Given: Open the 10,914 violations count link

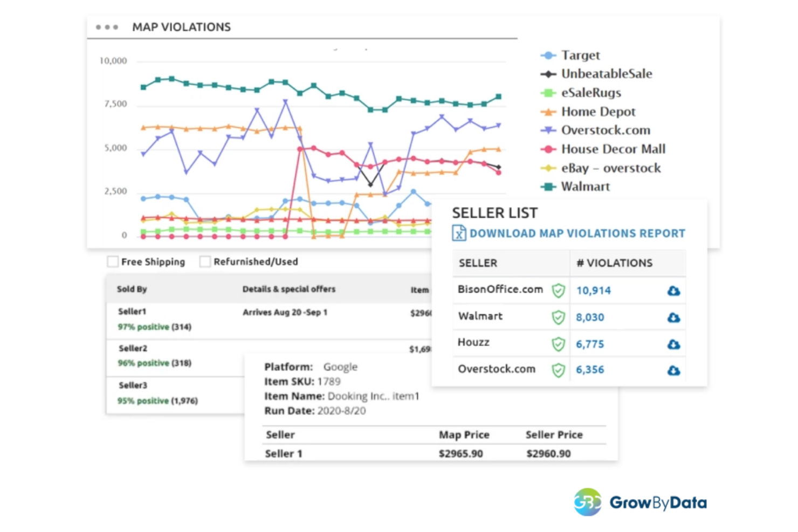Looking at the screenshot, I should (593, 291).
